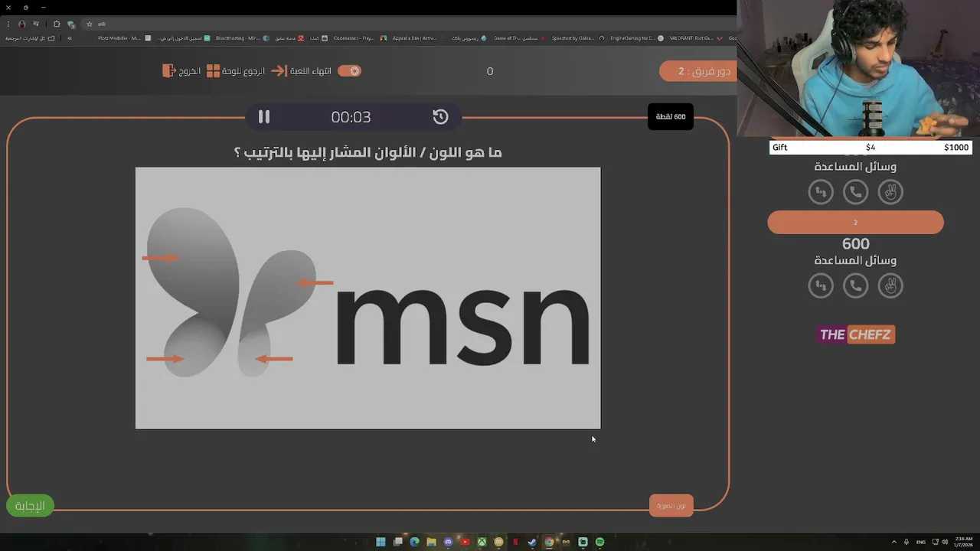Viewport: 980px width, 551px height.
Task: Use the swap help icon under score 600
Action: (821, 285)
